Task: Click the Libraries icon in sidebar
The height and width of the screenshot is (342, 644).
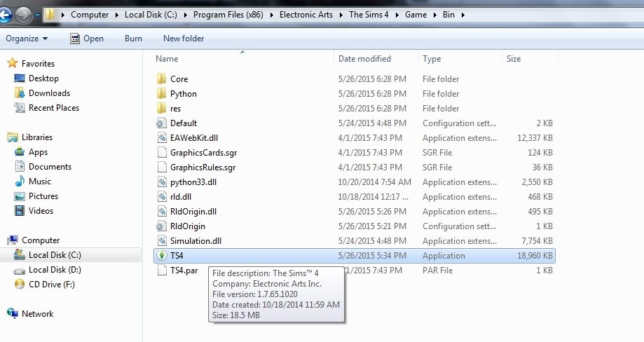Action: [13, 137]
